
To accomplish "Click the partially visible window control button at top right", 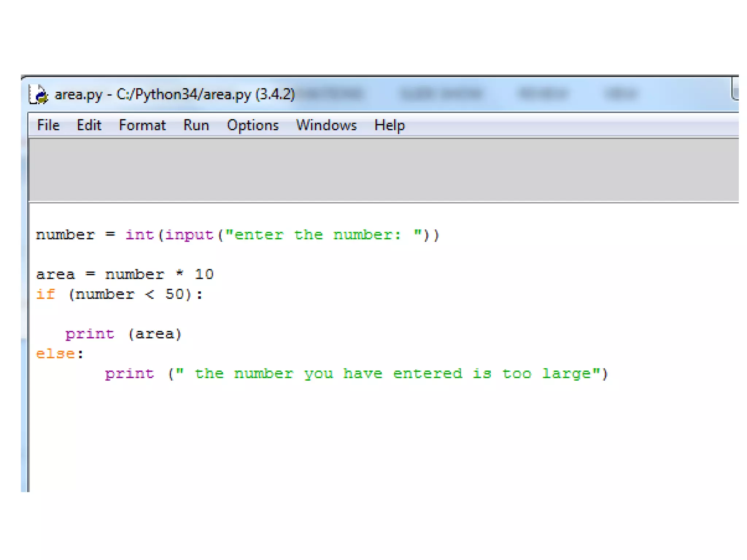I will pos(735,89).
